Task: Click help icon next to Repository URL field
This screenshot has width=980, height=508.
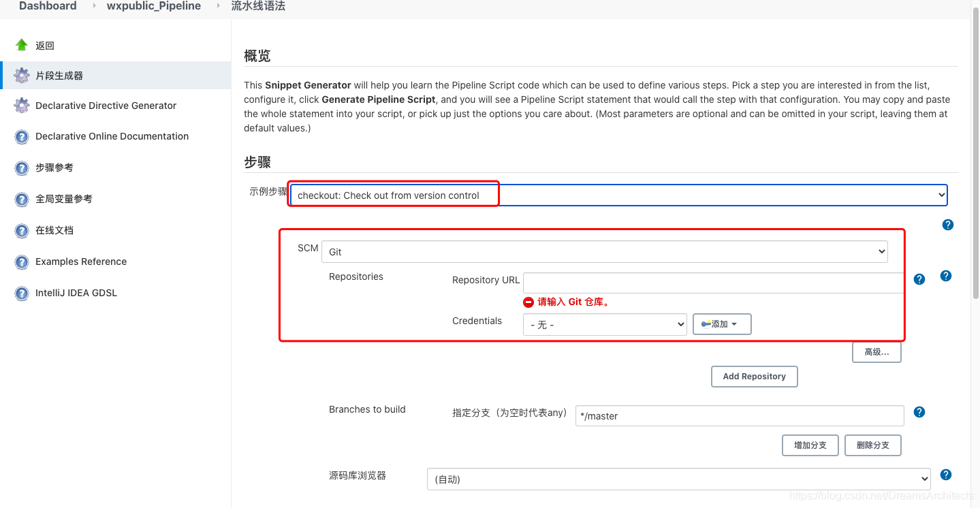Action: point(919,279)
